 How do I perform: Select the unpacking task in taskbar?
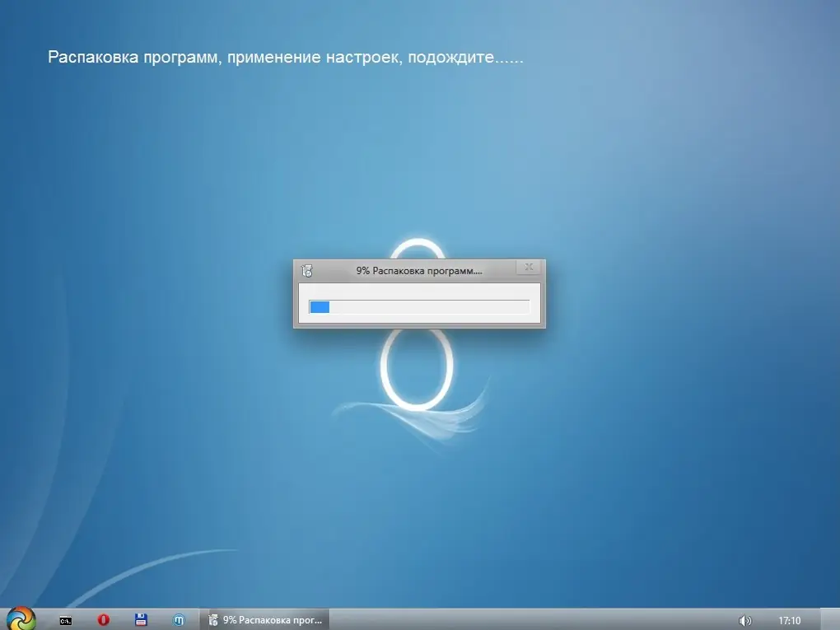point(264,620)
